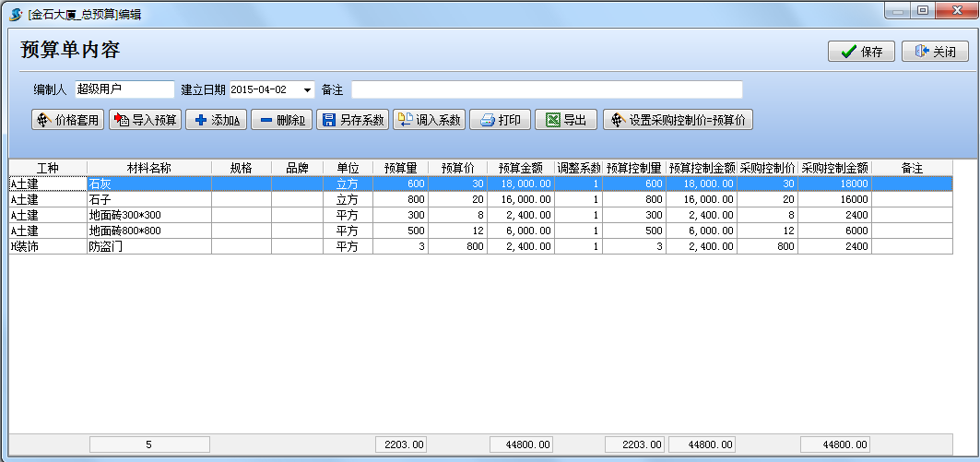Print the budget with 打印

pos(500,120)
